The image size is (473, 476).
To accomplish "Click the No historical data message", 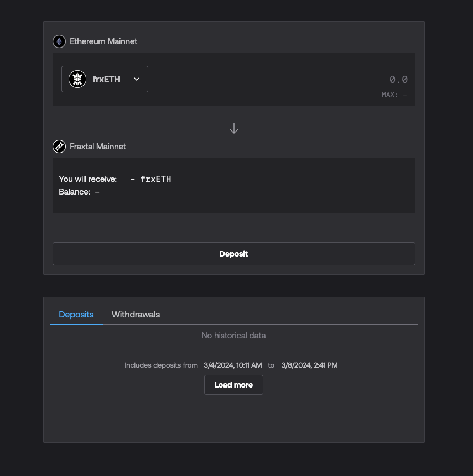I will click(233, 336).
